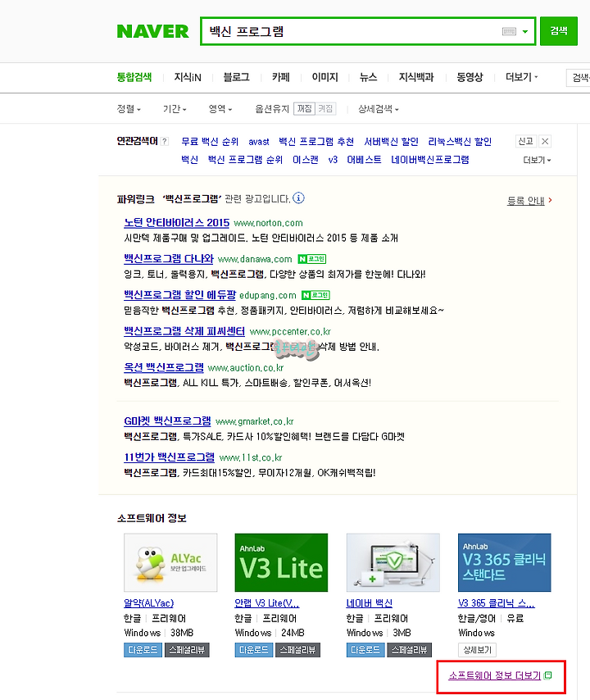
Task: Expand the 더보기 tab dropdown
Action: [521, 77]
